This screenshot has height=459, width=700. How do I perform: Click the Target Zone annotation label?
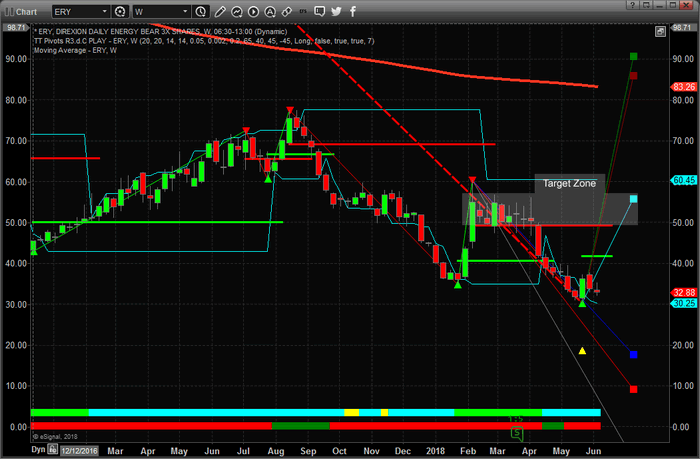click(569, 184)
